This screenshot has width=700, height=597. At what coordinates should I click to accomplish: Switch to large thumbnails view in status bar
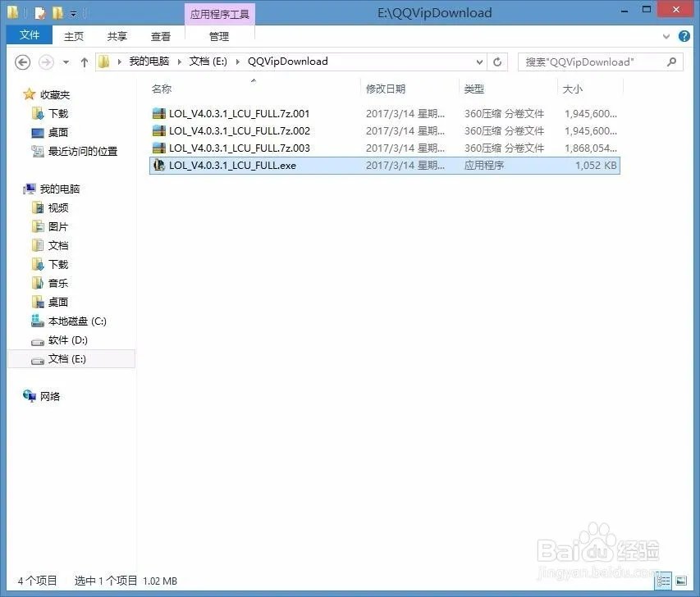point(680,581)
